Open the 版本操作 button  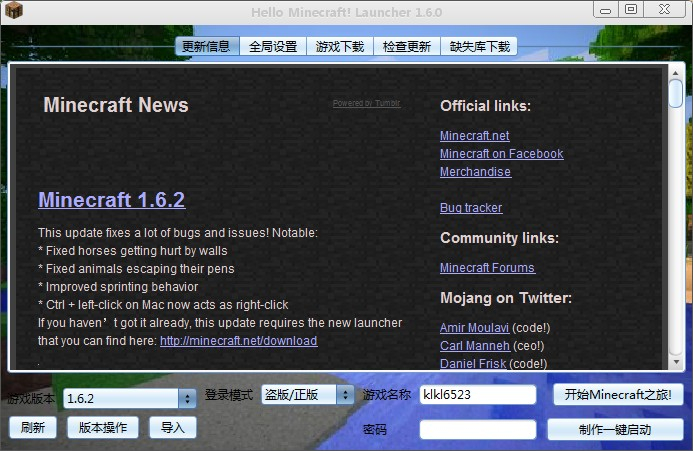[103, 428]
